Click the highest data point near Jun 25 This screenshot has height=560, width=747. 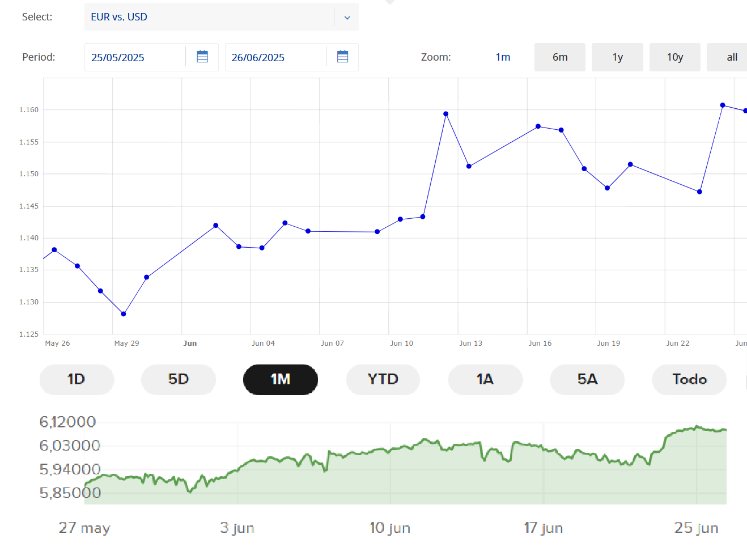point(723,105)
